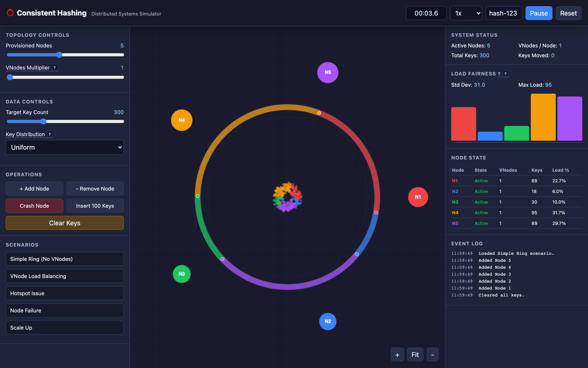Load Hotspot Issue scenario

(x=65, y=293)
